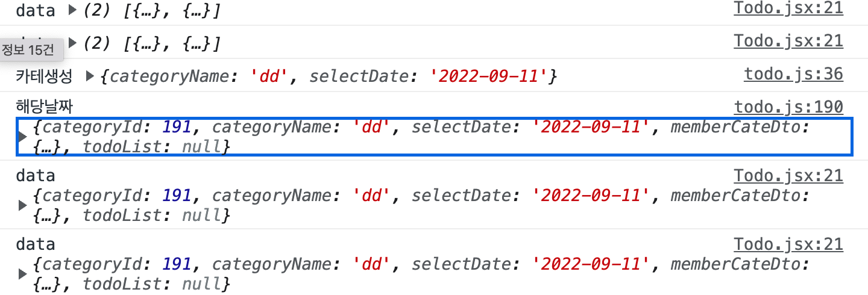Expand the second data array's disclosure triangle
Screen dimensions: 868x295
click(73, 43)
